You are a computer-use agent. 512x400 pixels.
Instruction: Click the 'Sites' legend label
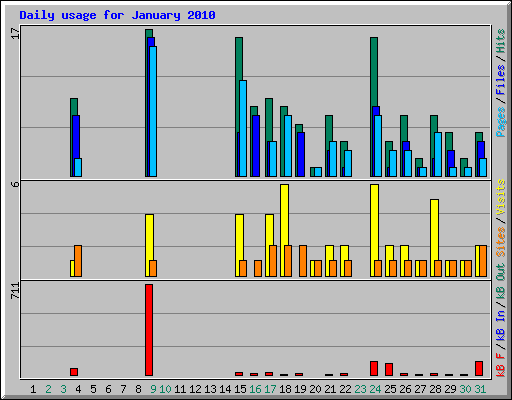501,242
